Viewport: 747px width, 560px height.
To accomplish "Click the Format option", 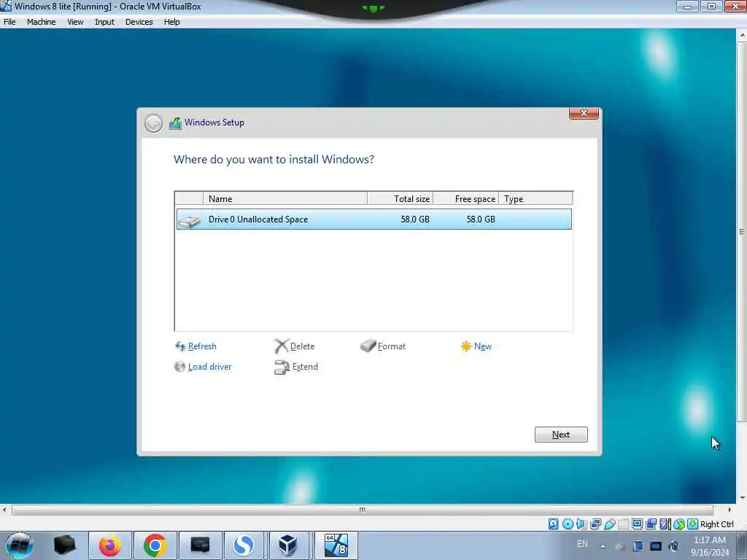I will pyautogui.click(x=391, y=346).
